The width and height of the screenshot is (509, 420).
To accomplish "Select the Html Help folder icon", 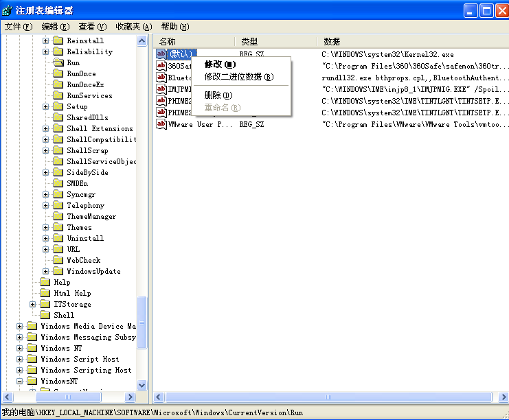I will point(45,293).
